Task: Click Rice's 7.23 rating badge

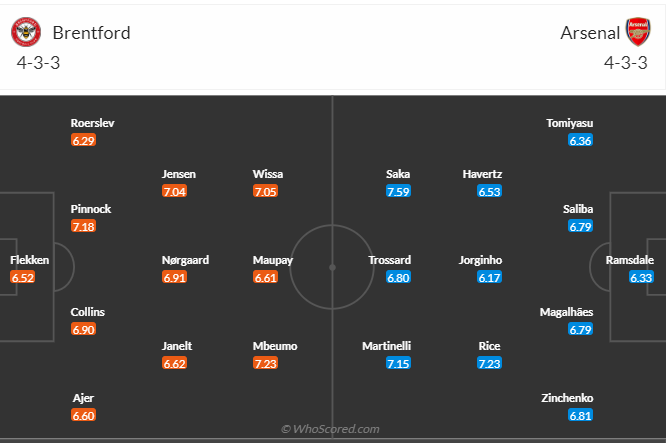Action: click(489, 363)
